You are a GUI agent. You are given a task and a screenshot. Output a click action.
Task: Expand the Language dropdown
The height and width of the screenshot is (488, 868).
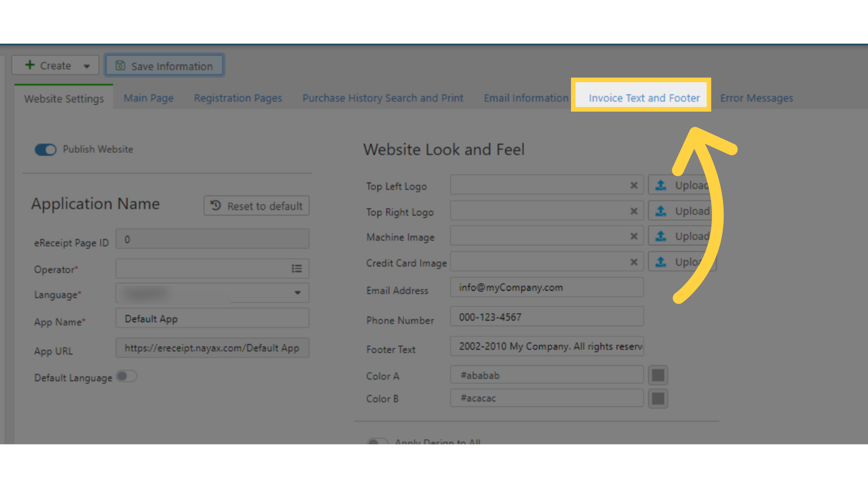click(297, 293)
